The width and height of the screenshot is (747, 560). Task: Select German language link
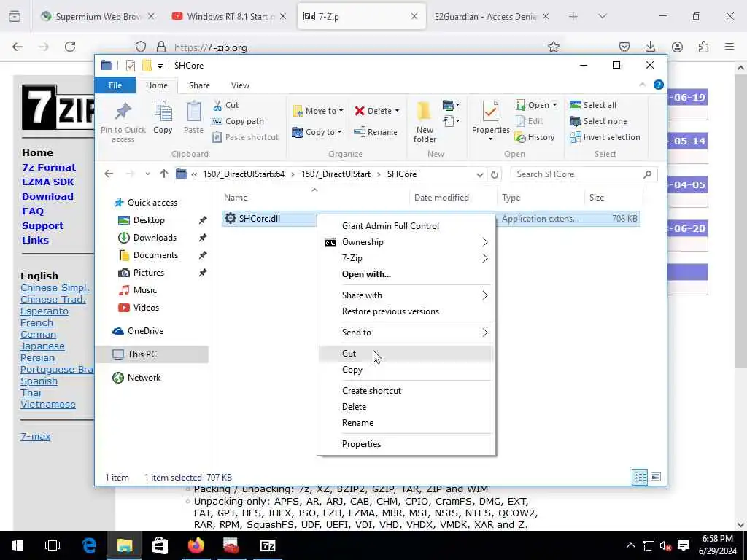[38, 334]
